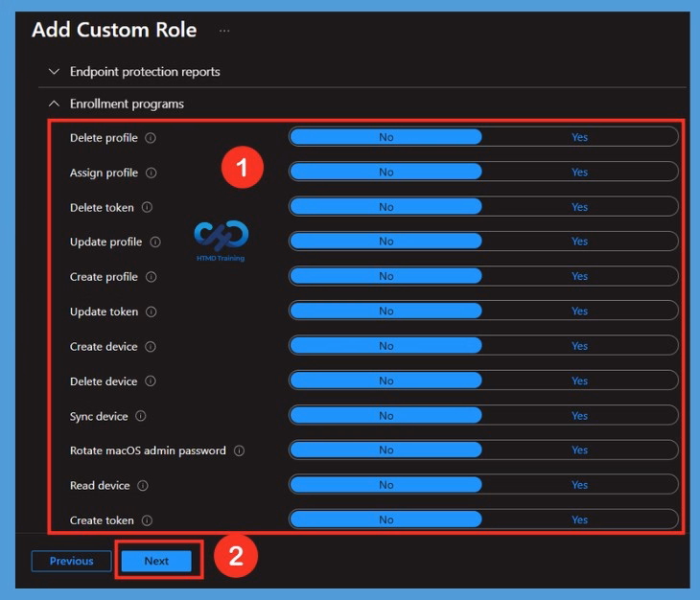
Task: Set Assign profile to Yes
Action: point(579,172)
